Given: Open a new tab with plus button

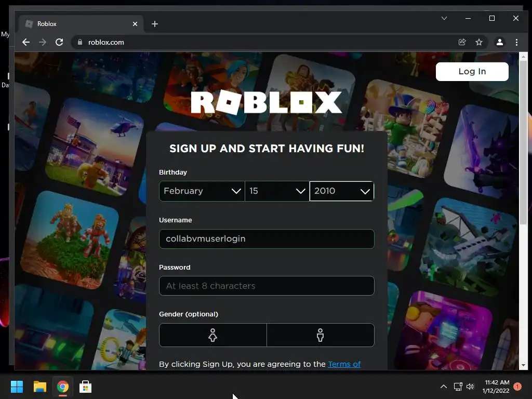Looking at the screenshot, I should [155, 24].
